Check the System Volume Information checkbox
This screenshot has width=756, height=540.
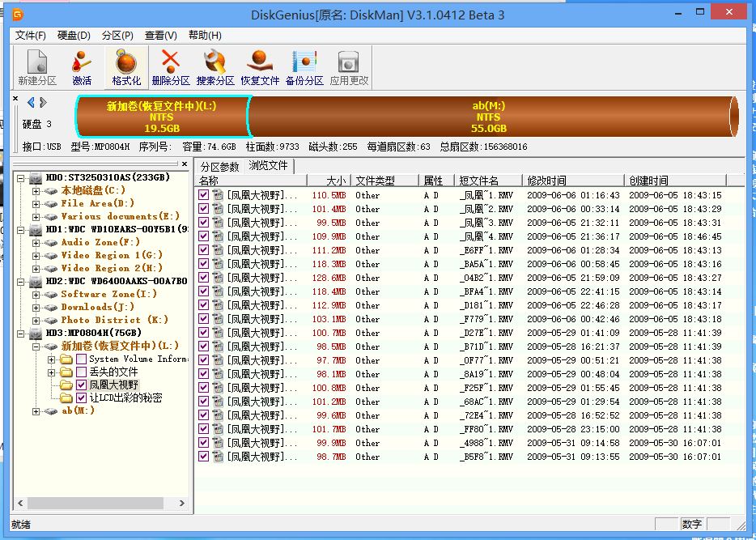point(81,359)
